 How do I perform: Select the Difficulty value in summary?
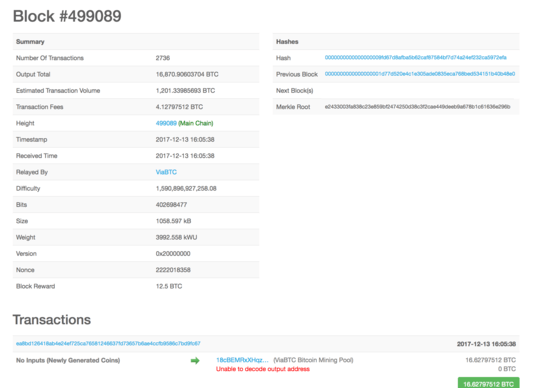[x=186, y=188]
